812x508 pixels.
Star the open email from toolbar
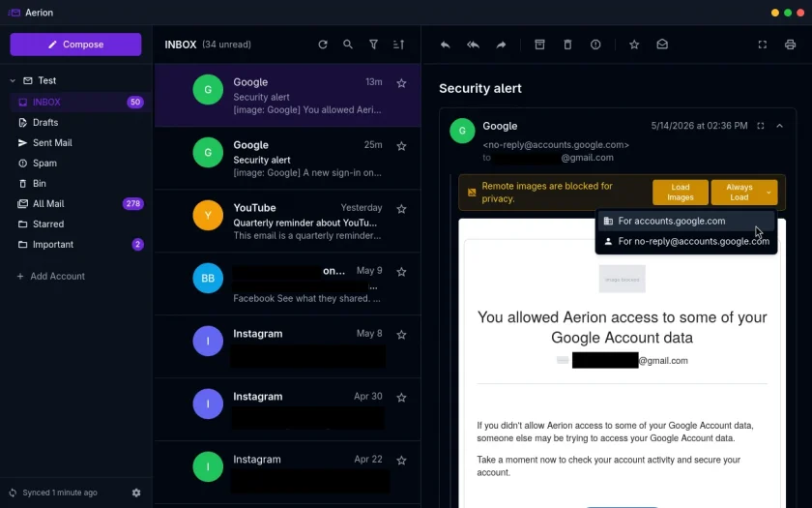(x=634, y=45)
